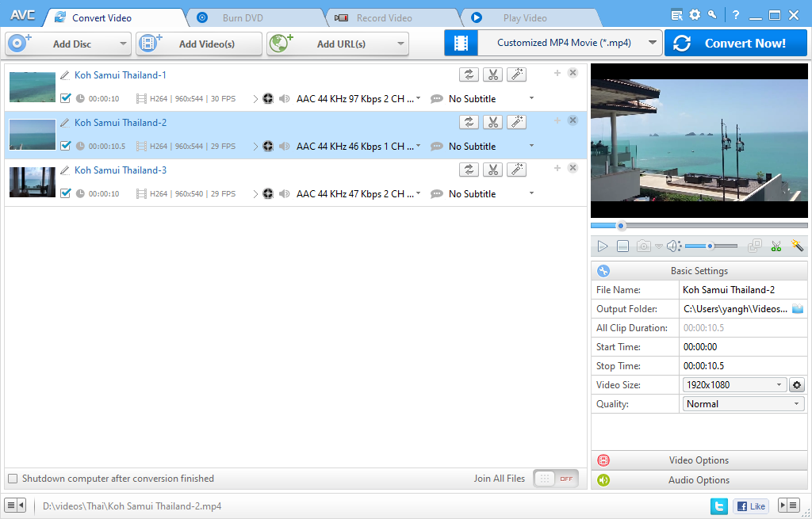Toggle Join All Files on
Viewport: 812px width, 519px height.
coord(555,479)
